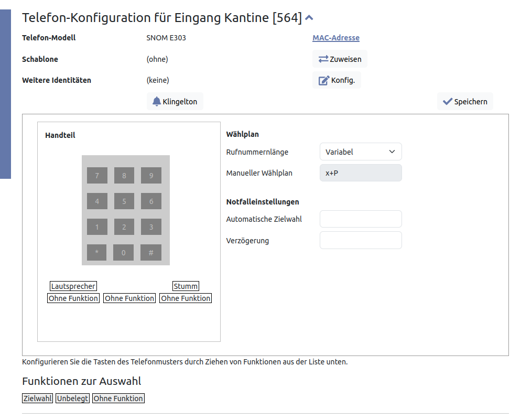Select the Zielwahl function from list
The image size is (521, 420).
tap(38, 399)
